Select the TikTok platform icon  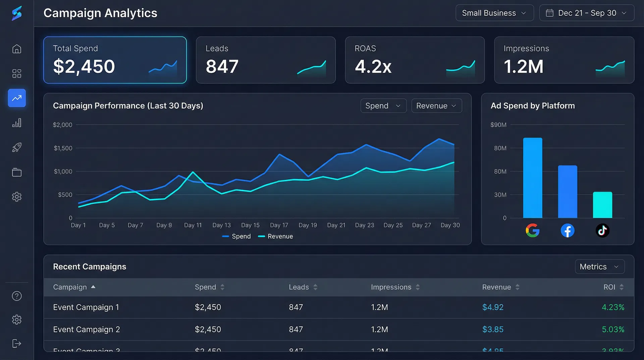coord(602,231)
